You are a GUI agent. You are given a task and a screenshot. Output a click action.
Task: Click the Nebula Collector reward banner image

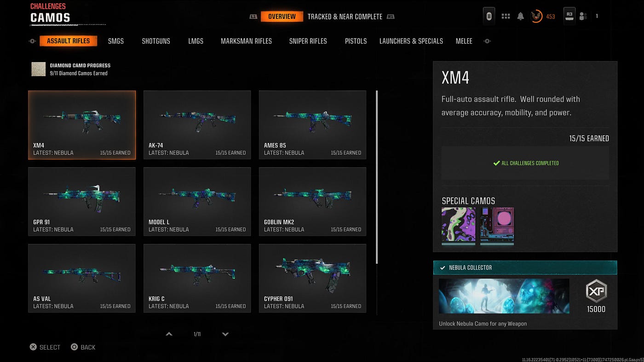pyautogui.click(x=504, y=296)
